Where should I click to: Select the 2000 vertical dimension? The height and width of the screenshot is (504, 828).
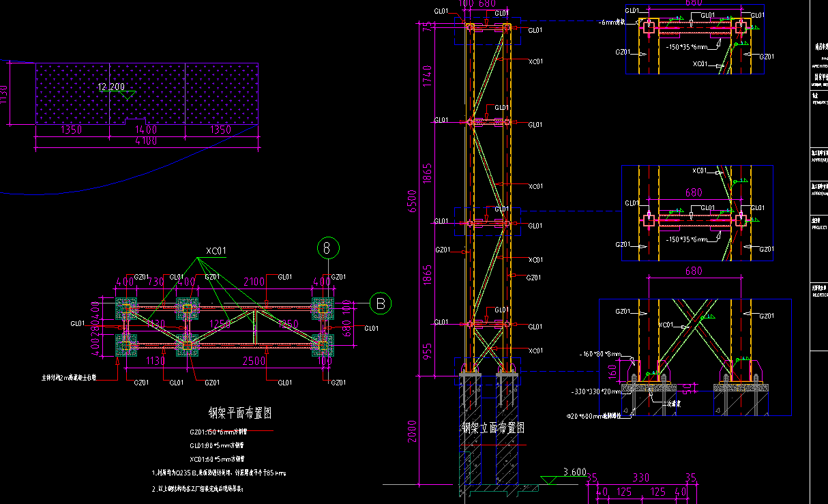click(412, 430)
